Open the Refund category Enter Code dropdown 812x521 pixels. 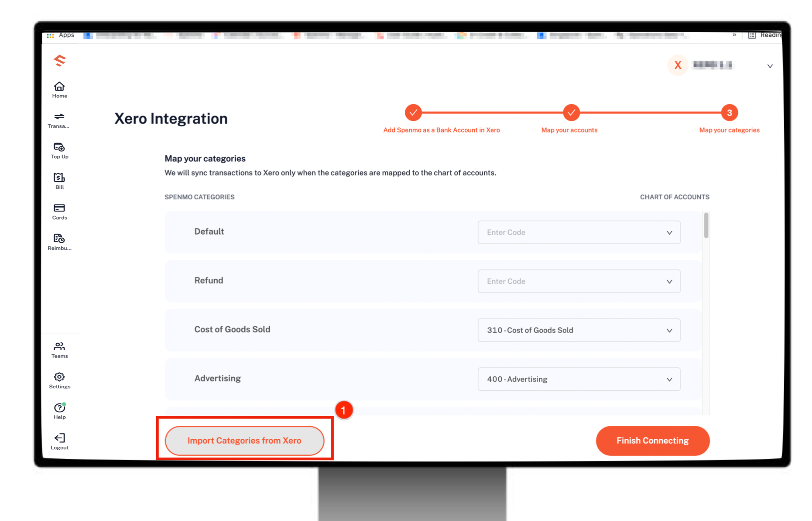tap(579, 281)
